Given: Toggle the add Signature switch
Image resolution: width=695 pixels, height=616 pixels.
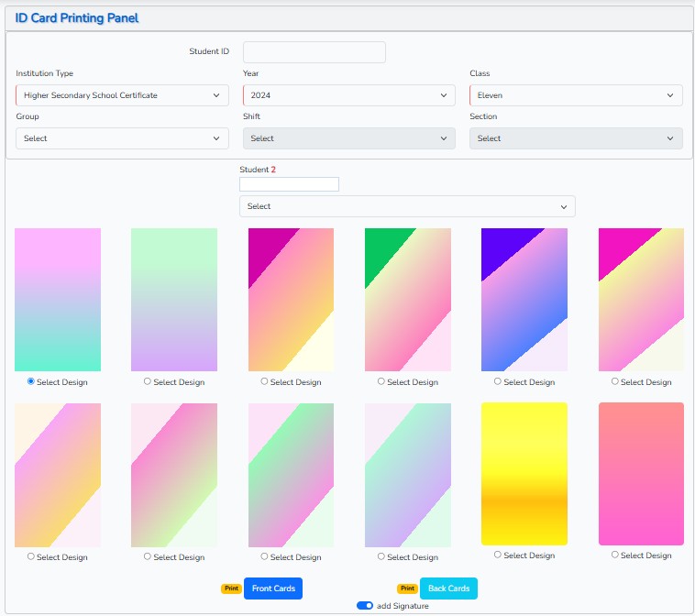Looking at the screenshot, I should pos(365,606).
